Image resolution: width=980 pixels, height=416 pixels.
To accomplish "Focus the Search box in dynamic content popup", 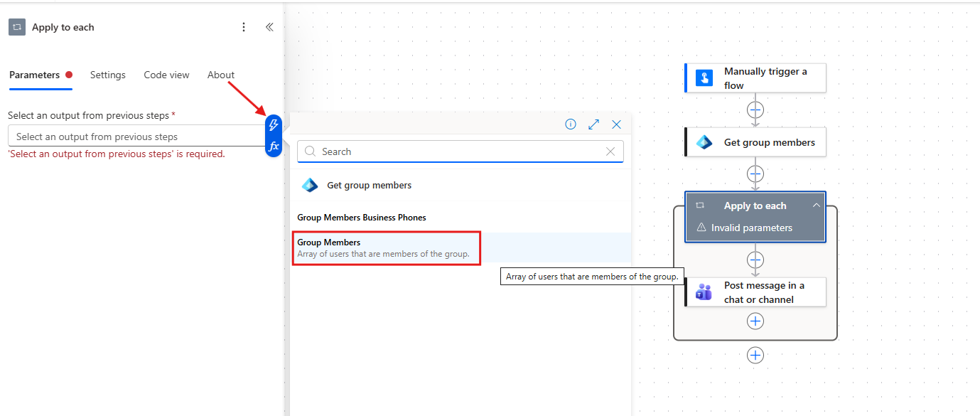I will point(461,151).
